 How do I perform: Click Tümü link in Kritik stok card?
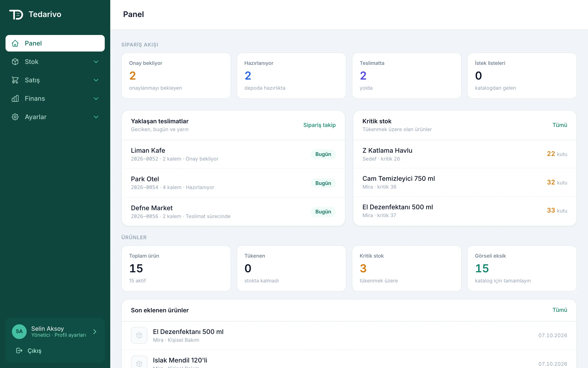[x=560, y=125]
